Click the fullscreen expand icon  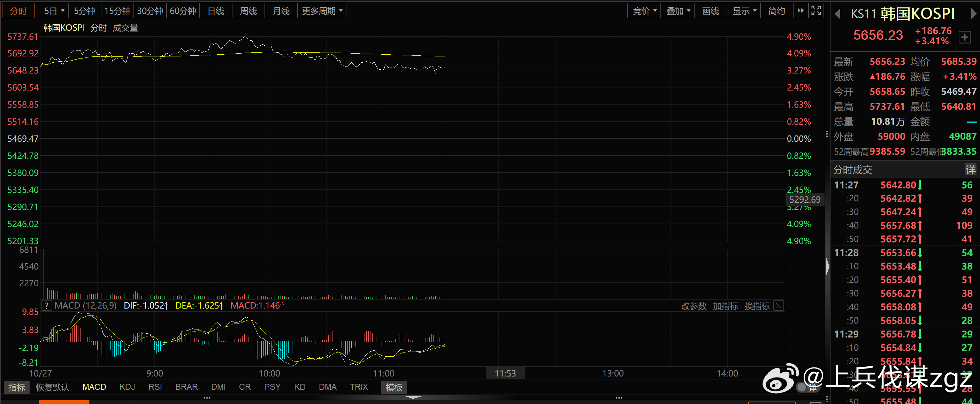pyautogui.click(x=816, y=10)
